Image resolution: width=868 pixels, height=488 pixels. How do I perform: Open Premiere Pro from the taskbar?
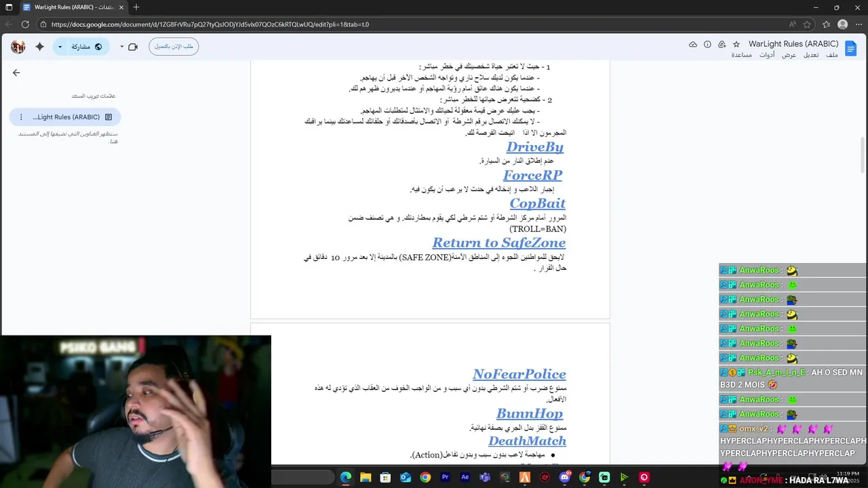[446, 477]
